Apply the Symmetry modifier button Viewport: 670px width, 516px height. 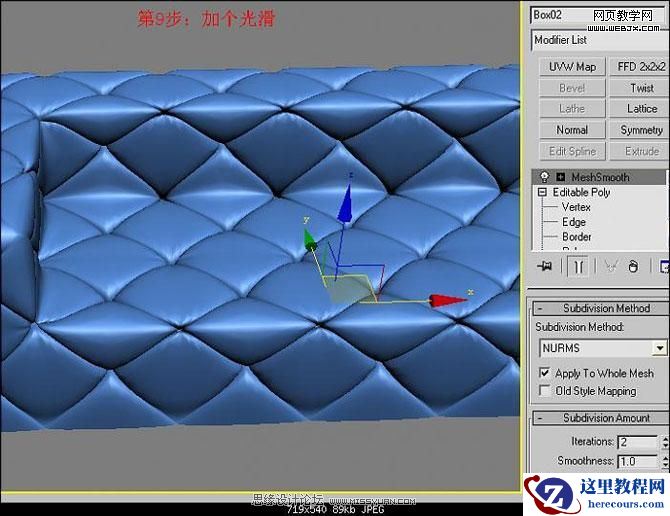coord(640,130)
